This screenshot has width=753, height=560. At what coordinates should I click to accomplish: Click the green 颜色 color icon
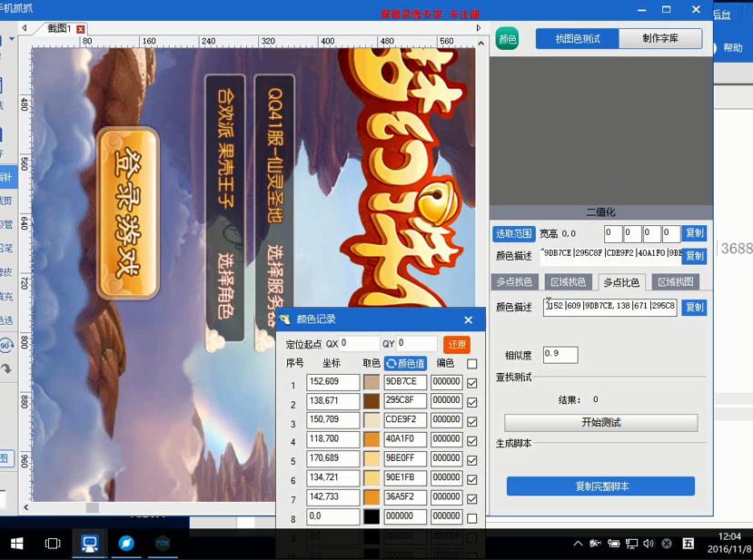click(507, 39)
